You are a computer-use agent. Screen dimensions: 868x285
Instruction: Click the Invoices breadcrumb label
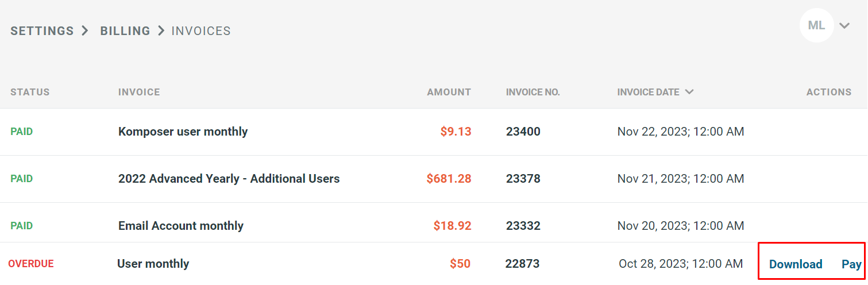click(201, 31)
